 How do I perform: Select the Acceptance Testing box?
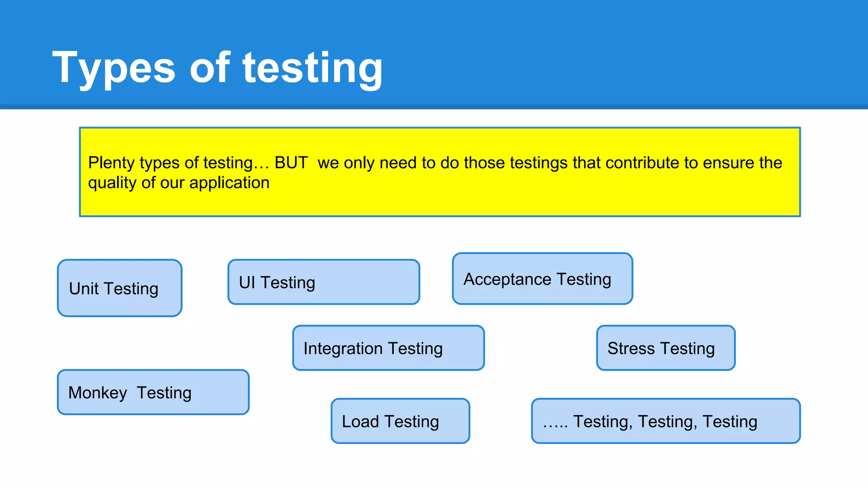pyautogui.click(x=542, y=279)
